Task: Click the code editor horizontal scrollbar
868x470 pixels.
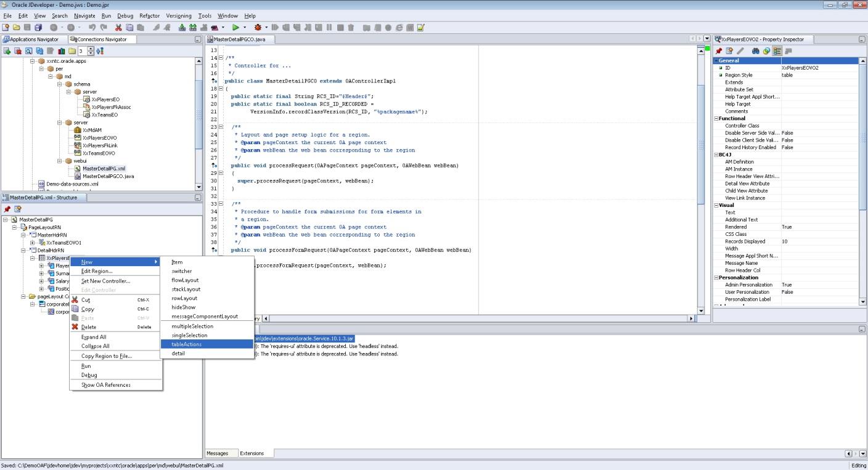Action: [x=478, y=318]
